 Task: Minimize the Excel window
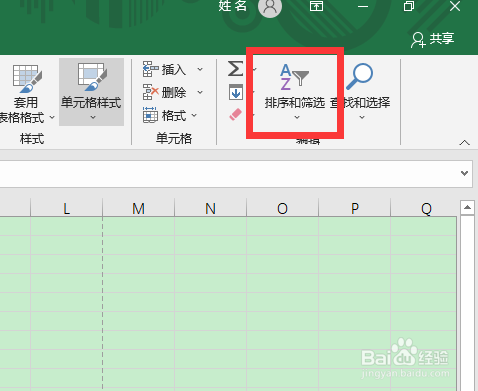(363, 6)
